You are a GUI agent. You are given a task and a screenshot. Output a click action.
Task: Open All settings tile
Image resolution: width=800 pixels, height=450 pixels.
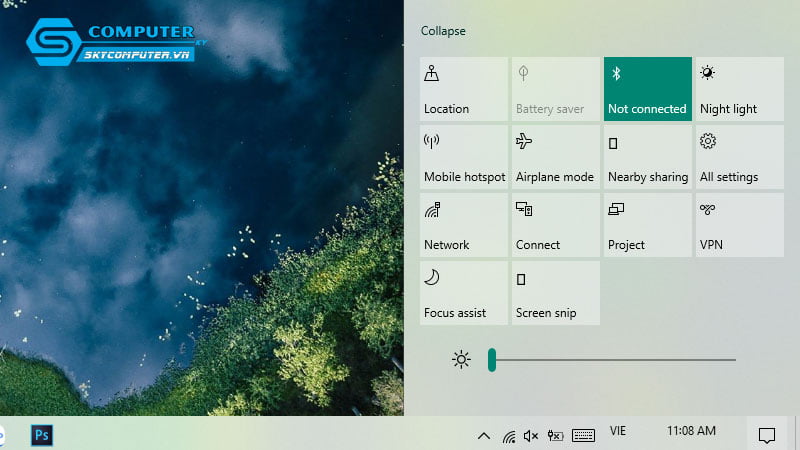739,157
